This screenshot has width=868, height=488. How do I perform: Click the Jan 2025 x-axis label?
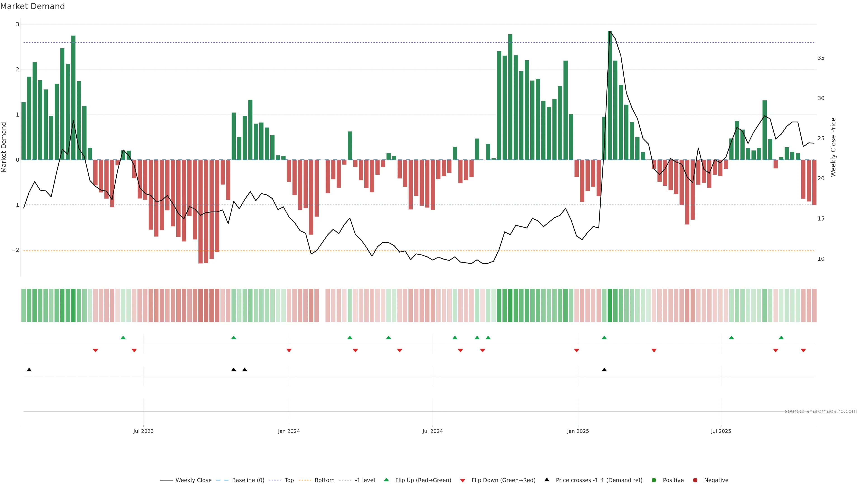(x=578, y=431)
